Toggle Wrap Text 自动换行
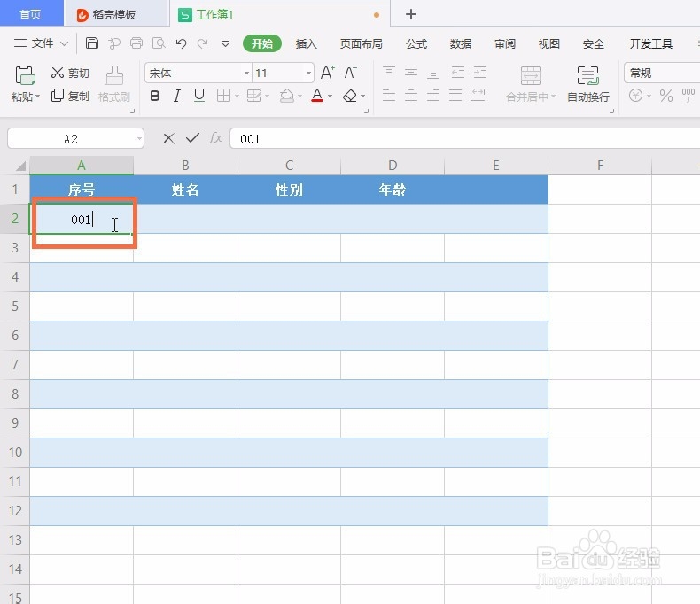Viewport: 700px width, 604px height. click(x=588, y=84)
